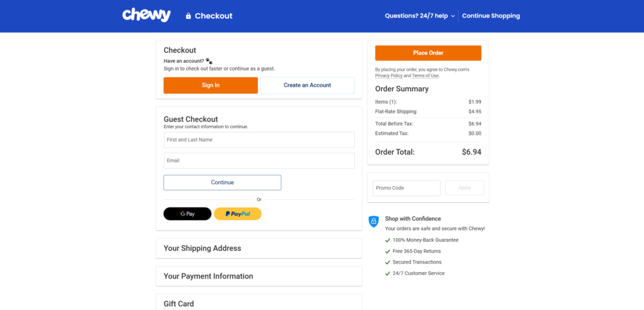Click the Guest Checkout heading
644x310 pixels.
pyautogui.click(x=191, y=119)
